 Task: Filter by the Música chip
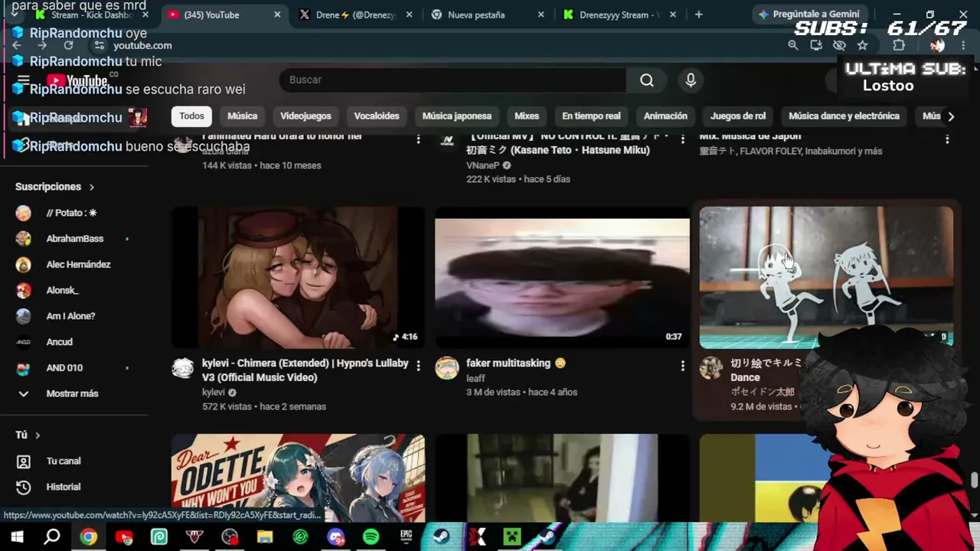coord(242,116)
